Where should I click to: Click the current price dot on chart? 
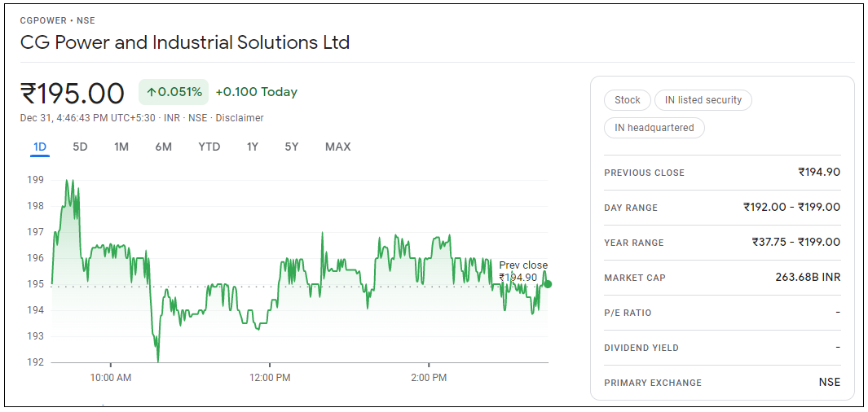(548, 284)
